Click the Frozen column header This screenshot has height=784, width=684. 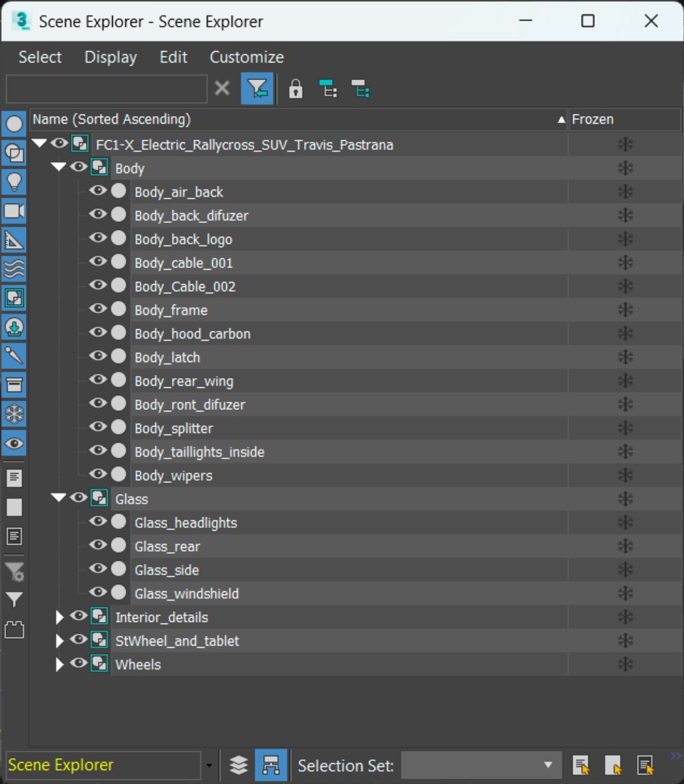[x=624, y=120]
